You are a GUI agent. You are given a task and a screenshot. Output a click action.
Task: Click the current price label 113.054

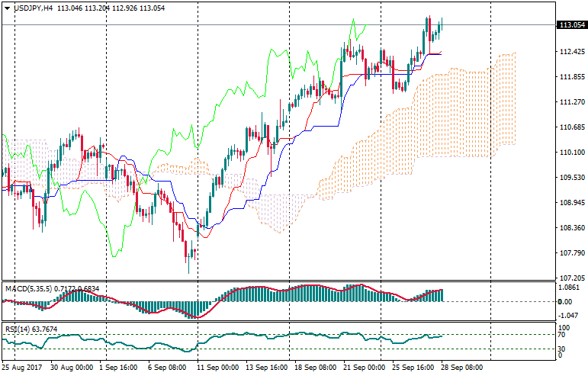(571, 24)
